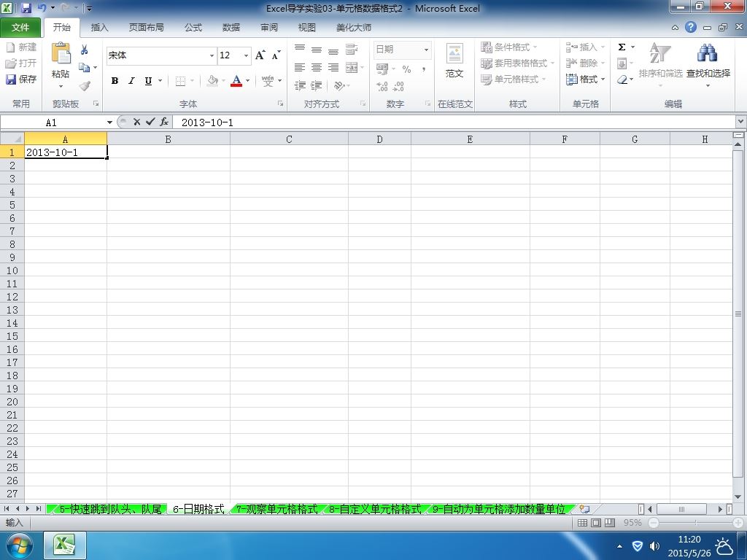Click the Copy icon in clipboard group
This screenshot has height=560, width=747.
point(85,68)
